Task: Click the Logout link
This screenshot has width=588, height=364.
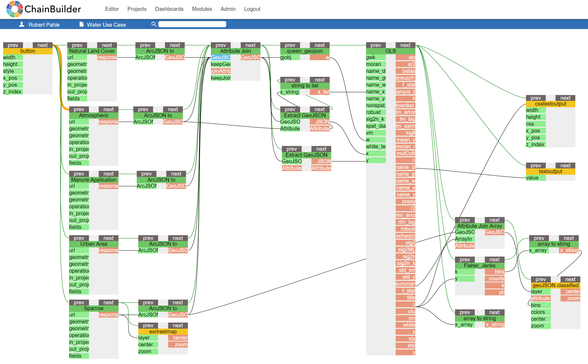Action: tap(252, 9)
